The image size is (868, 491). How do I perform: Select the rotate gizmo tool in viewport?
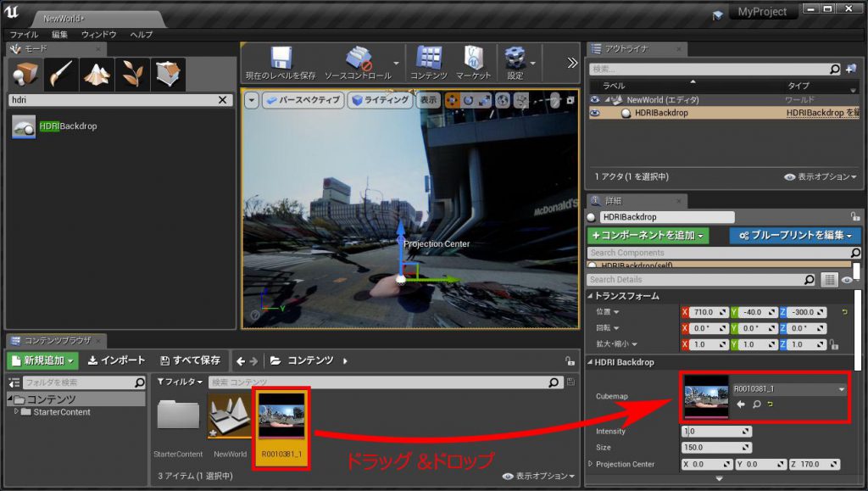tap(468, 100)
